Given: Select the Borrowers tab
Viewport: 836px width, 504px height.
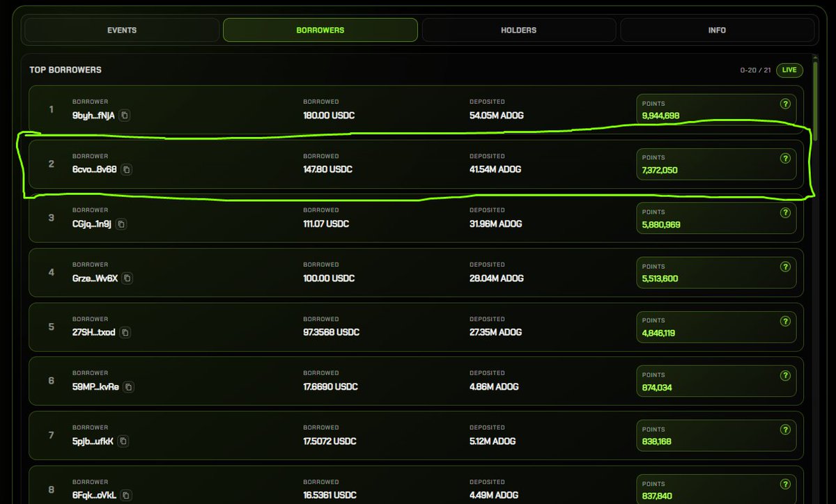Looking at the screenshot, I should coord(320,30).
